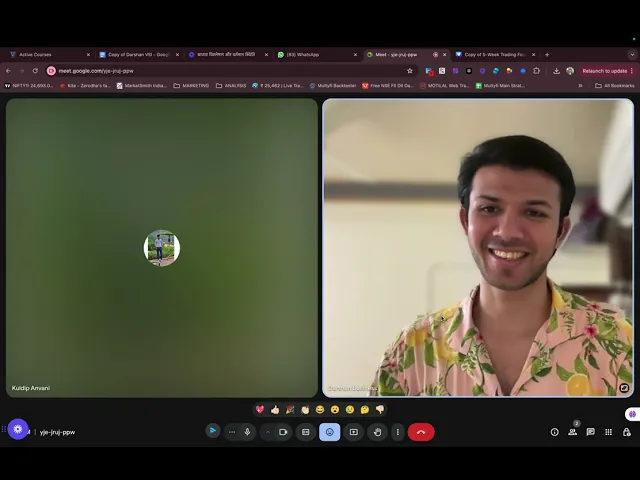This screenshot has width=640, height=480.
Task: Send the thumbs up reaction
Action: click(275, 409)
